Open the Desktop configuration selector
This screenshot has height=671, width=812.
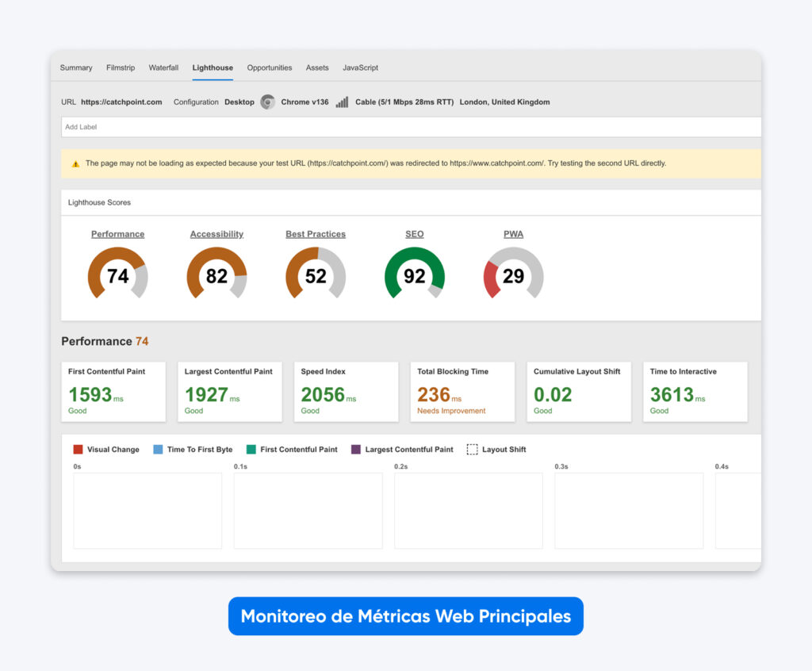pos(239,102)
